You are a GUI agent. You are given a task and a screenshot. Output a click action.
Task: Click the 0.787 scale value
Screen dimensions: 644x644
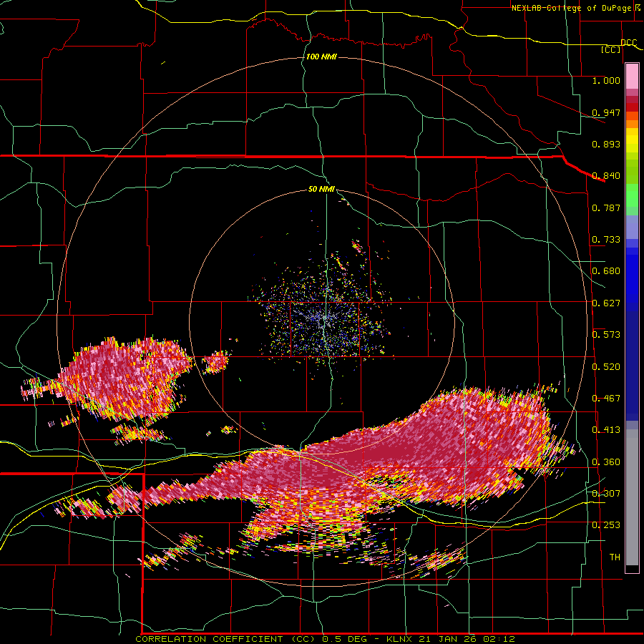click(x=606, y=208)
